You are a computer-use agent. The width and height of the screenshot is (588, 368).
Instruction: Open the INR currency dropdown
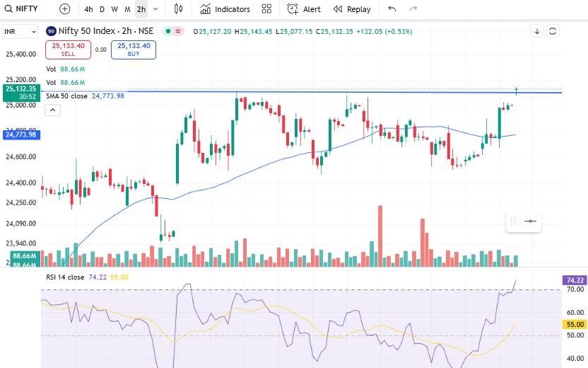click(x=20, y=32)
